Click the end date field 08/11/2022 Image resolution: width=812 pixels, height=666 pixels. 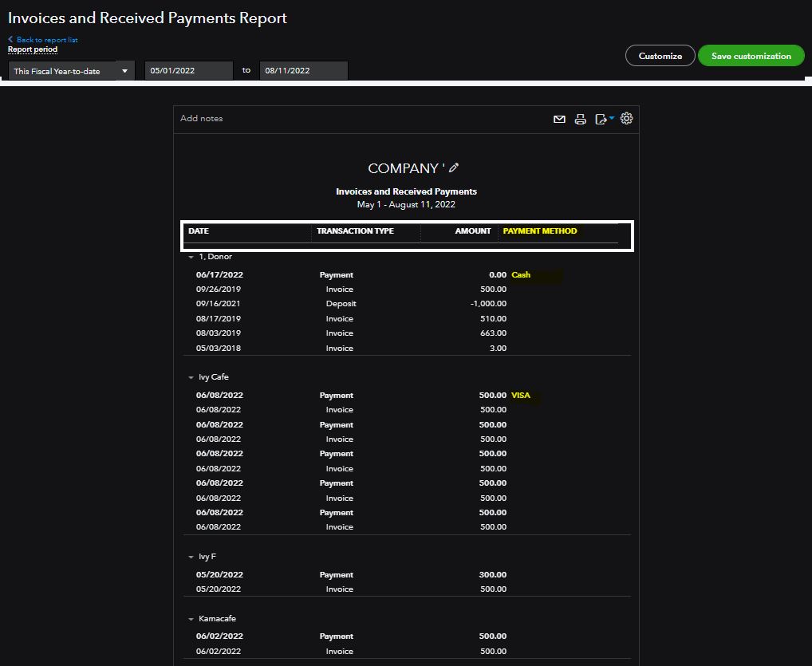coord(303,71)
